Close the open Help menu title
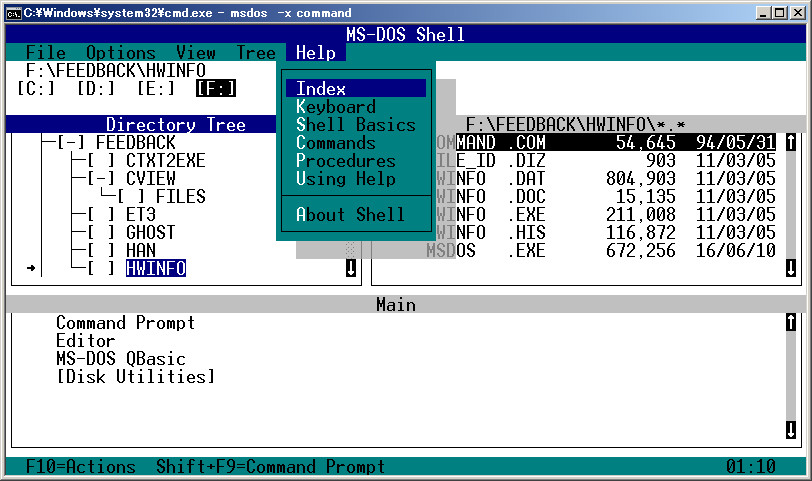The image size is (812, 481). click(315, 52)
